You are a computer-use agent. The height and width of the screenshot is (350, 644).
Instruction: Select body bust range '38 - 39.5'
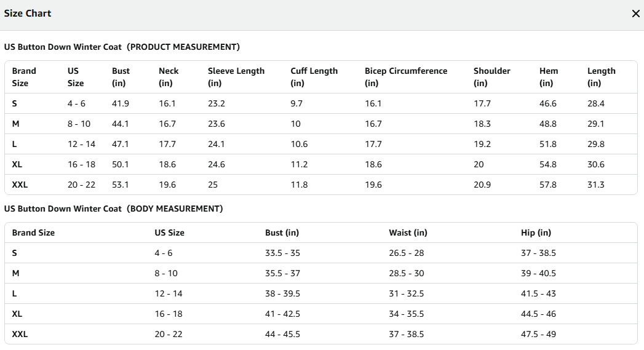[282, 294]
